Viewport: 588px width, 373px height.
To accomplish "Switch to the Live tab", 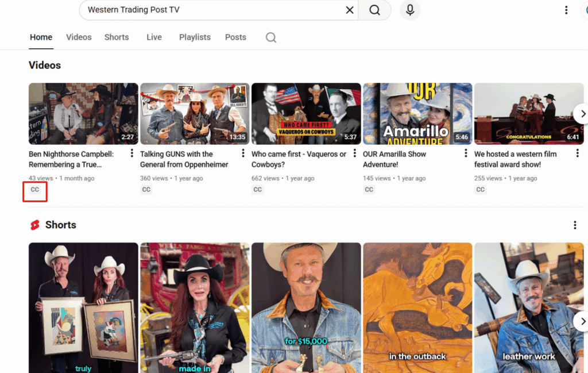I will click(154, 37).
